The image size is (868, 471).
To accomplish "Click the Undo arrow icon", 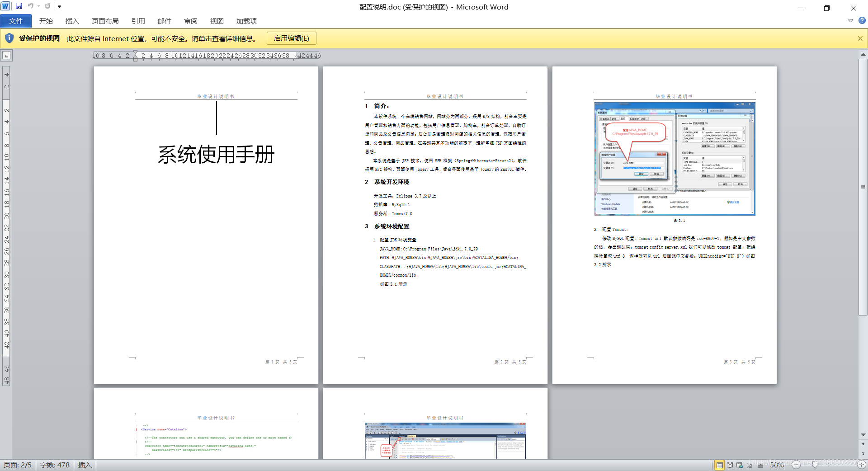I will pyautogui.click(x=31, y=6).
